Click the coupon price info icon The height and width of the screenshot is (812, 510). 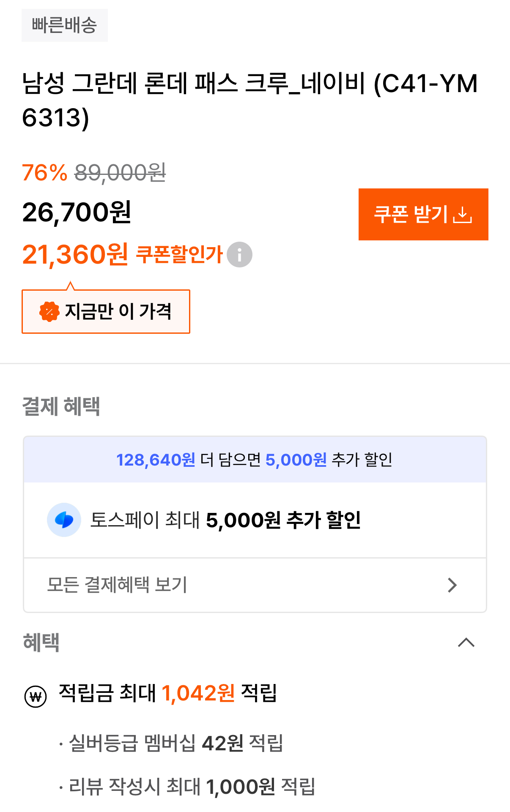point(239,255)
